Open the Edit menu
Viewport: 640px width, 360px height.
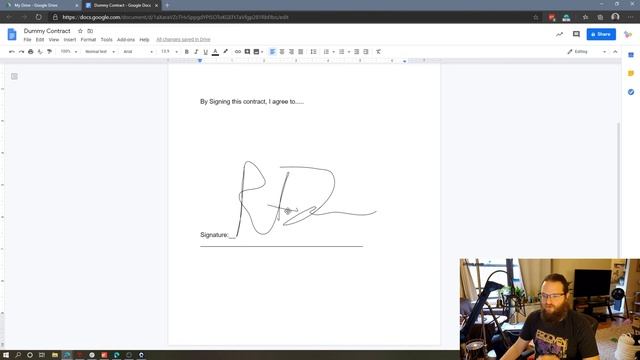point(40,40)
